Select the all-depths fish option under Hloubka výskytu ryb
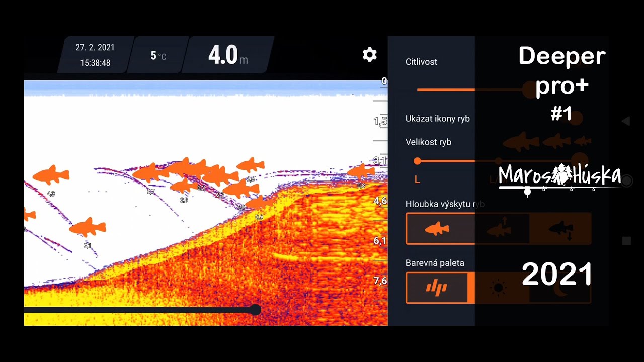The image size is (644, 362). pyautogui.click(x=437, y=229)
